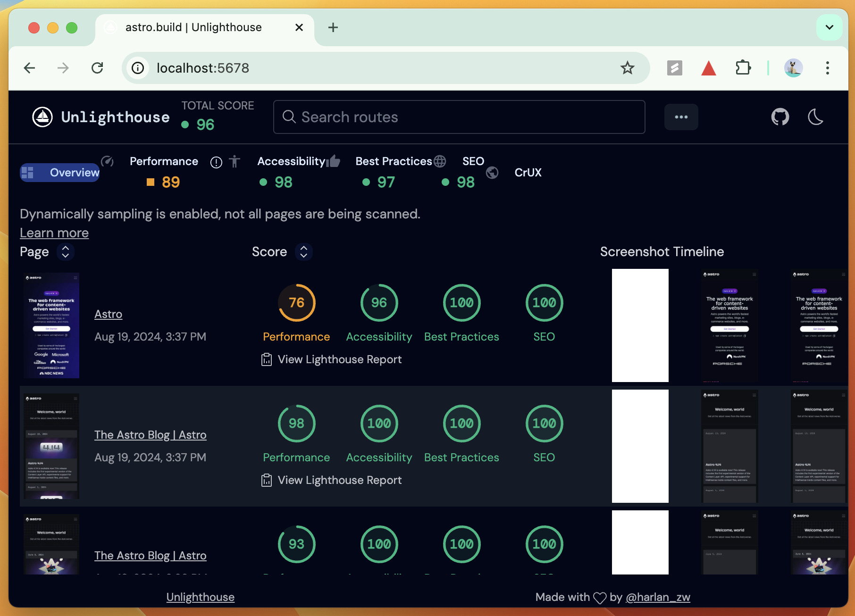Switch to the CrUX tab
This screenshot has height=616, width=855.
[528, 173]
